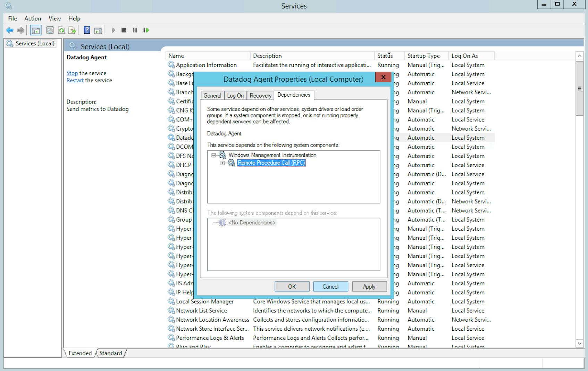Viewport: 588px width, 371px height.
Task: Click the Restart the service link
Action: 75,80
